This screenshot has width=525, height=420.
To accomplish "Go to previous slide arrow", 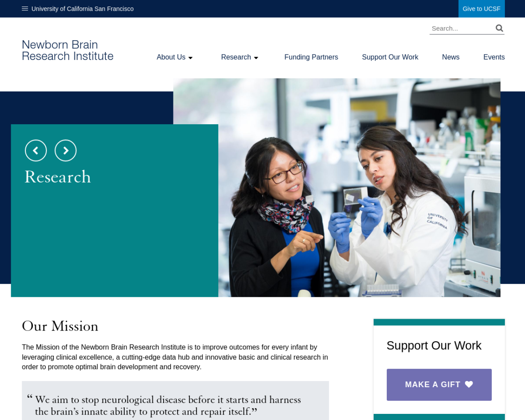I will [36, 151].
